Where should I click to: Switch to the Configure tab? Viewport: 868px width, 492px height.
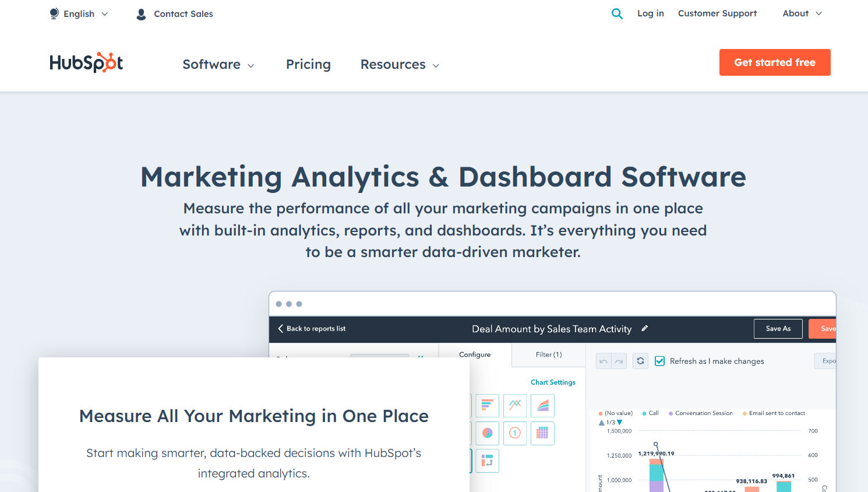[475, 354]
